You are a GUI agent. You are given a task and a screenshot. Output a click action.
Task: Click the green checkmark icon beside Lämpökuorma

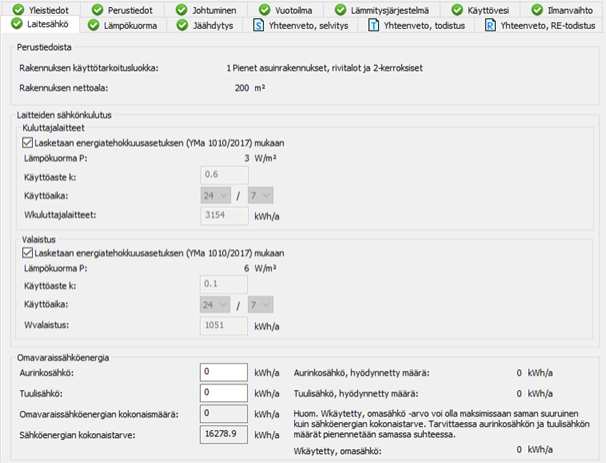click(93, 26)
